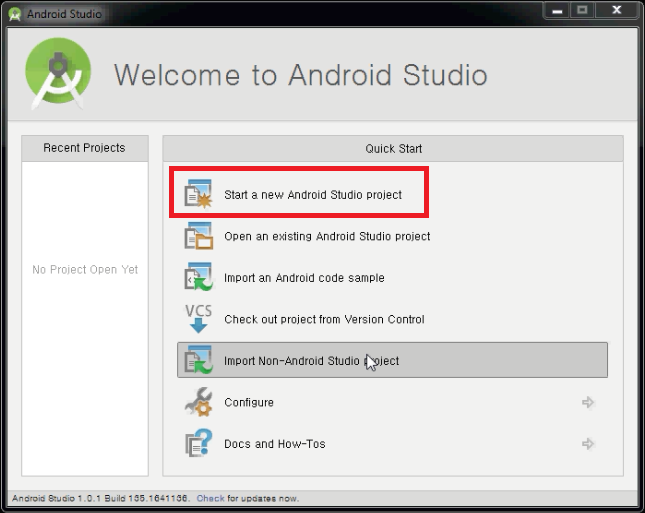Screen dimensions: 645x513
Task: Click the Check for updates link
Action: (210, 498)
